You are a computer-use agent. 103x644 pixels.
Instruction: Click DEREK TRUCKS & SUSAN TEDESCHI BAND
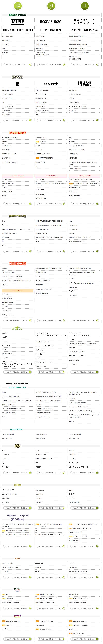click(49, 221)
